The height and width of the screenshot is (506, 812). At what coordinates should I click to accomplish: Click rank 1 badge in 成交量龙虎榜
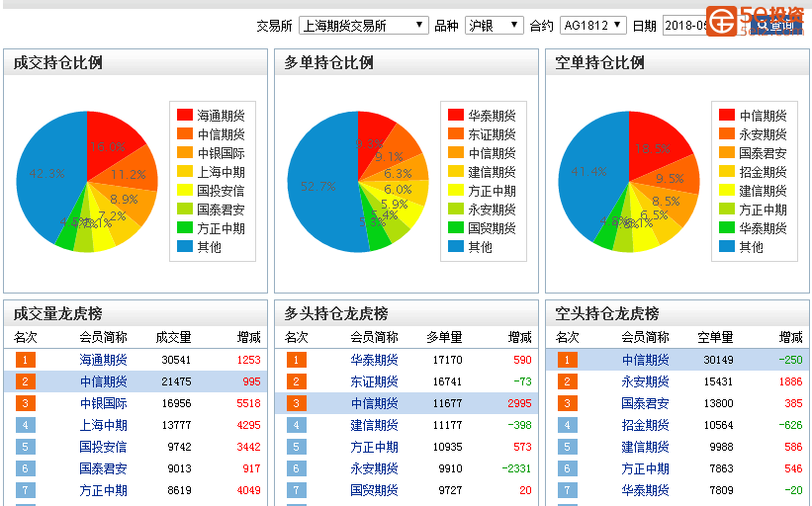click(x=26, y=360)
